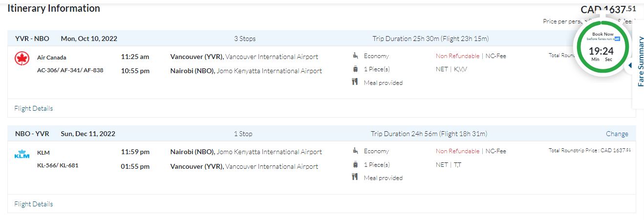Click the seat icon beside outbound Economy

point(355,56)
